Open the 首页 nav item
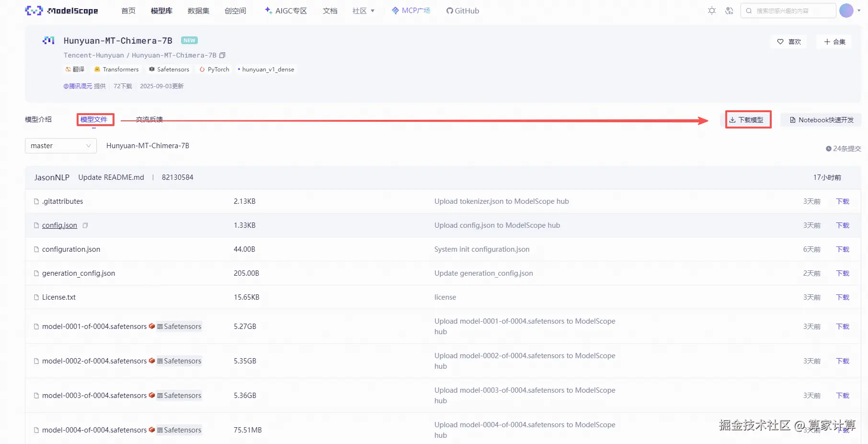The image size is (868, 444). click(128, 11)
